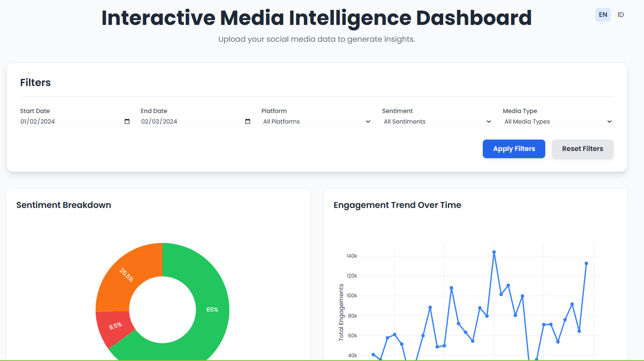Click the highest peak point of engagement line
644x361 pixels.
(x=494, y=252)
